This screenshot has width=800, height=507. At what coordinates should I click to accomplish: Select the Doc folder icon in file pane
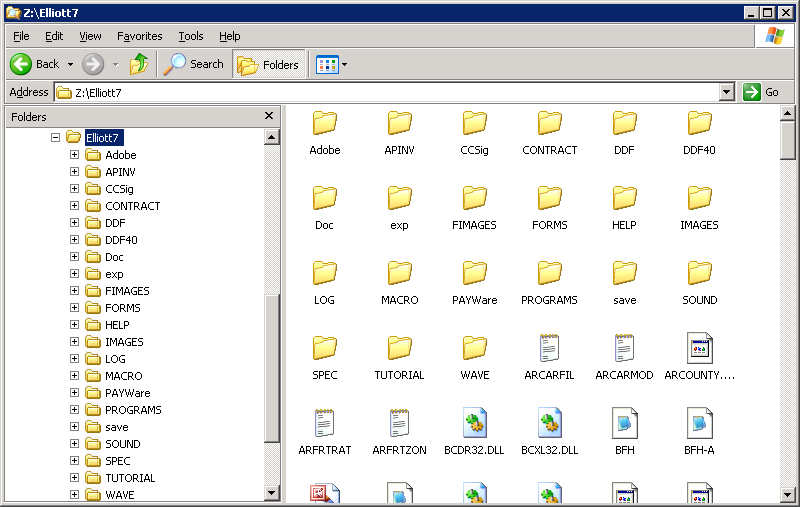tap(324, 198)
